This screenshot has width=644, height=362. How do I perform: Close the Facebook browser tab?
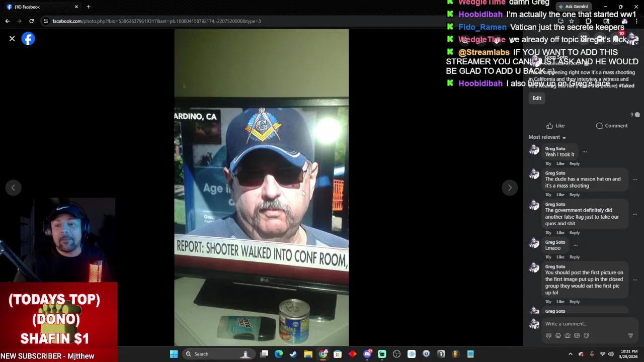(x=76, y=7)
